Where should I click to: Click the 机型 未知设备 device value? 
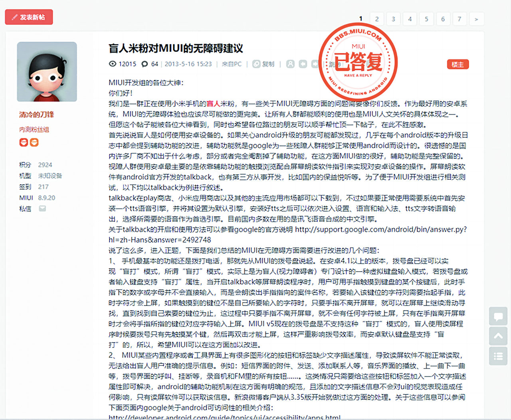click(50, 175)
